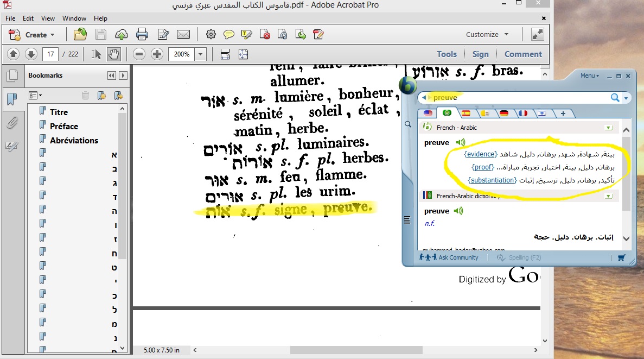Viewport: 644px width, 359px height.
Task: Open the Window menu
Action: pyautogui.click(x=74, y=18)
